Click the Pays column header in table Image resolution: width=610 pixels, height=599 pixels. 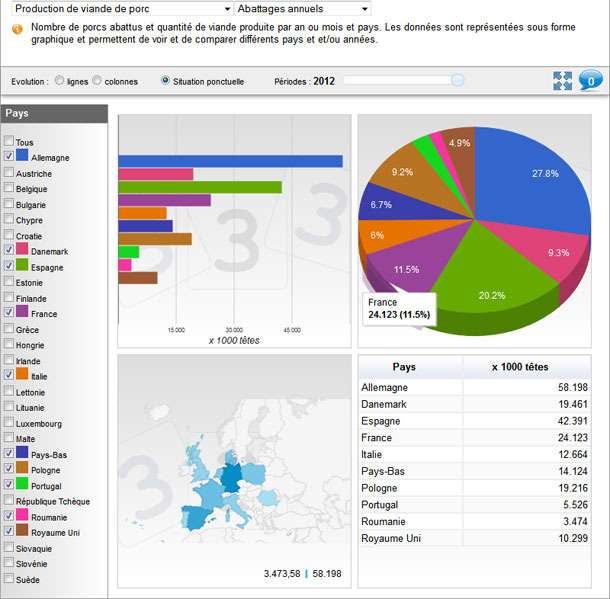pyautogui.click(x=405, y=367)
